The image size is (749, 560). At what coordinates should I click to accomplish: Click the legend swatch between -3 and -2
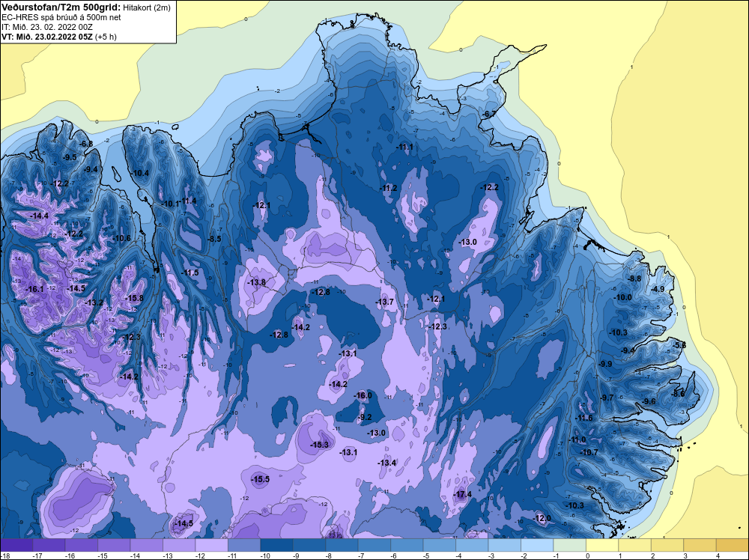tap(504, 545)
